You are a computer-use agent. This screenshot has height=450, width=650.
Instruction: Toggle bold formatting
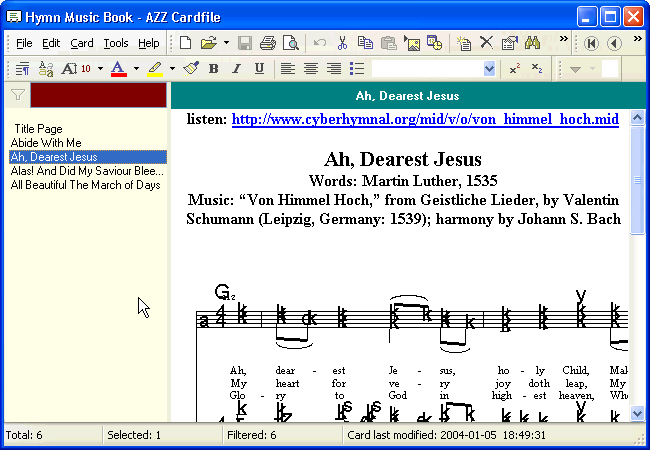[x=214, y=68]
